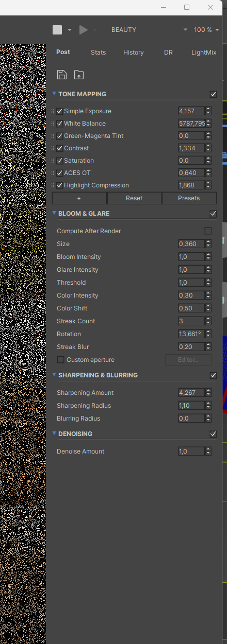The width and height of the screenshot is (227, 644).
Task: Click the Reset button under Tone Mapping
Action: point(134,198)
